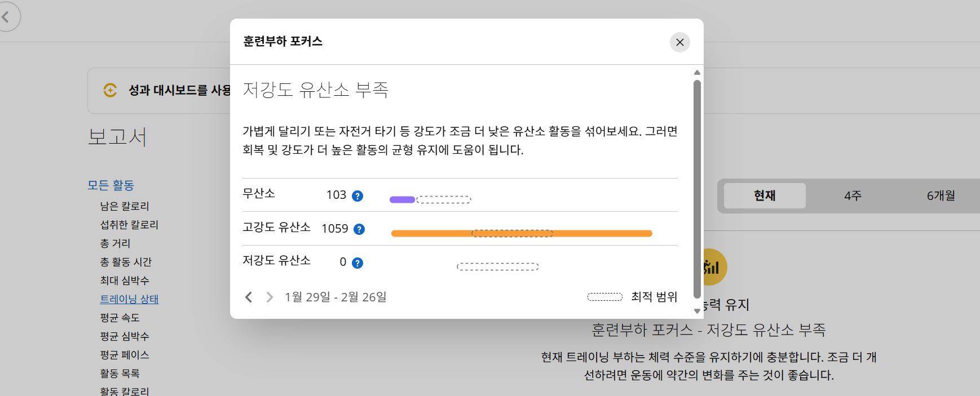This screenshot has width=980, height=396.
Task: Switch to the 4주 tab
Action: pos(853,195)
